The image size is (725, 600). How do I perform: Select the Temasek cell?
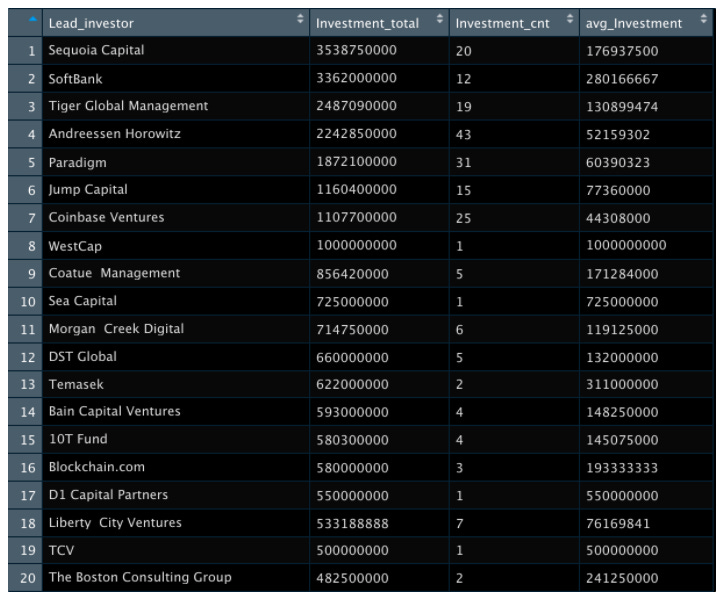point(176,384)
